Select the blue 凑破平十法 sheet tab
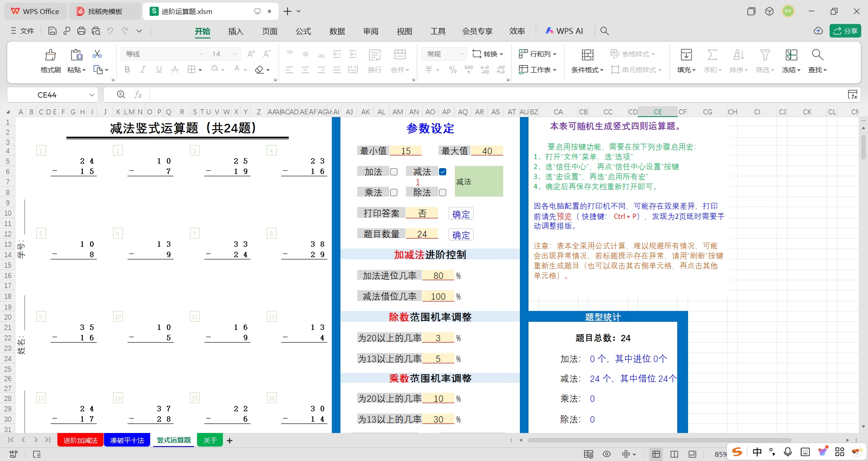Viewport: 868px width, 461px height. click(127, 440)
